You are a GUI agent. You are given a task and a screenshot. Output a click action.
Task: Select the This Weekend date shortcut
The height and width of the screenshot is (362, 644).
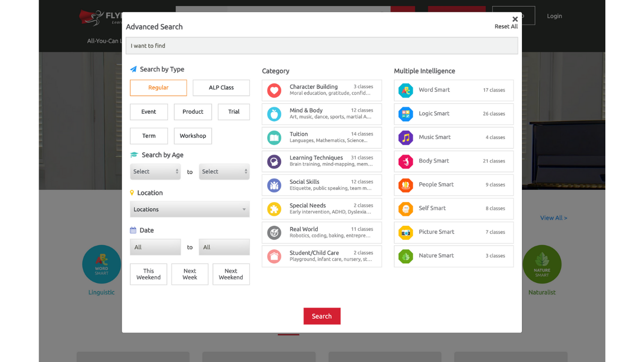tap(149, 274)
